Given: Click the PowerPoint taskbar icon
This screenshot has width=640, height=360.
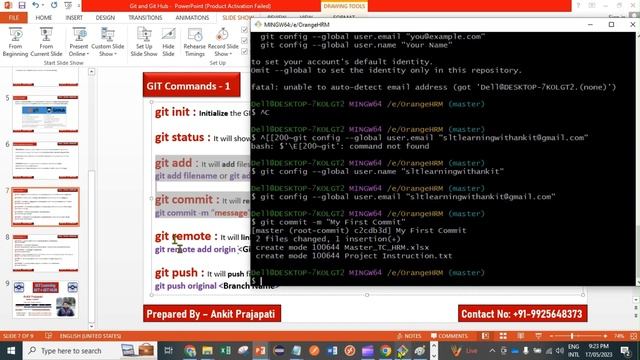Looking at the screenshot, I should pyautogui.click(x=260, y=351).
